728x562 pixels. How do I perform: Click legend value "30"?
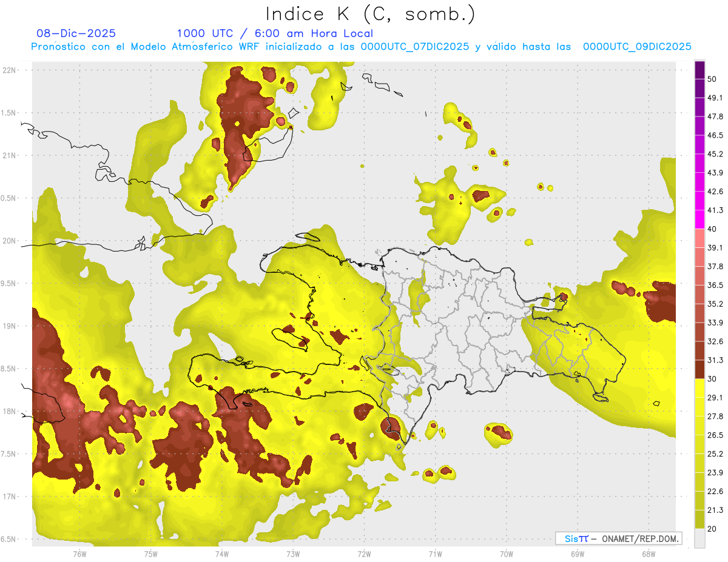[712, 379]
